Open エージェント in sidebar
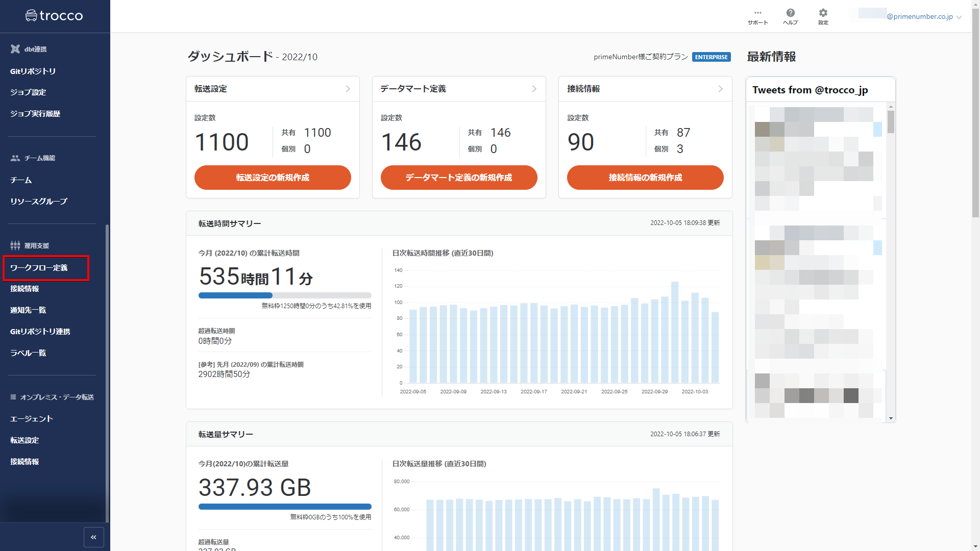 click(x=32, y=419)
